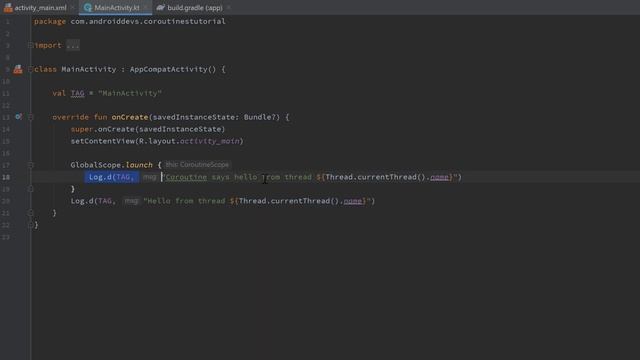Image resolution: width=640 pixels, height=360 pixels.
Task: Click fold end marker closing MainActivity class
Action: (31, 225)
